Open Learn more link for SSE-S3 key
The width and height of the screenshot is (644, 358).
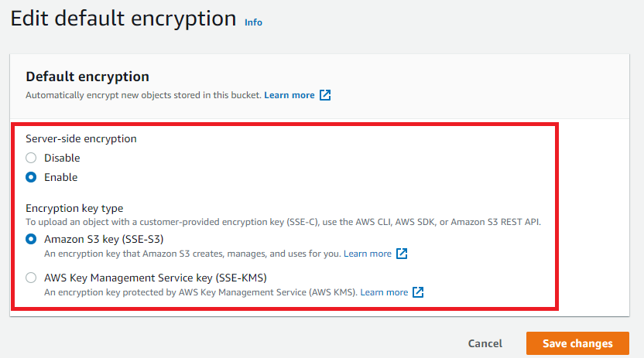click(368, 254)
